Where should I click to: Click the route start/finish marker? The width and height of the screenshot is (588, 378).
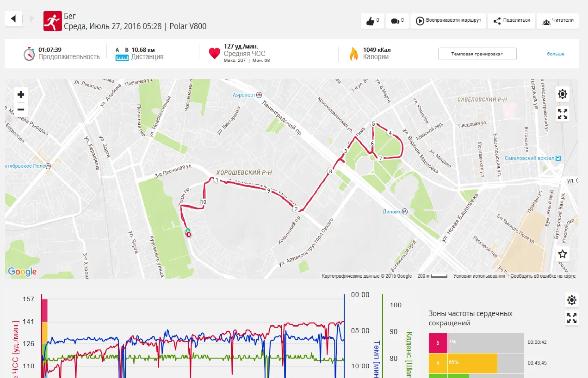188,233
